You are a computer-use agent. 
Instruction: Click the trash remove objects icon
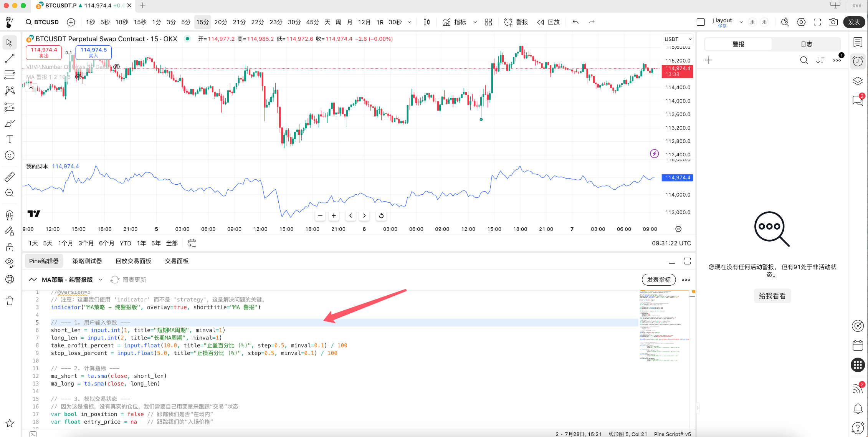click(10, 301)
